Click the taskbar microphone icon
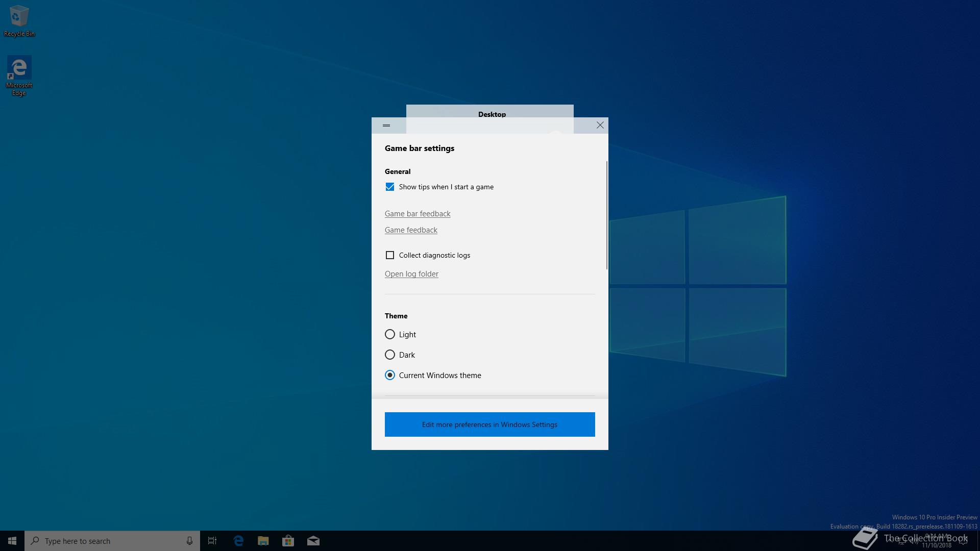The width and height of the screenshot is (980, 551). click(189, 541)
